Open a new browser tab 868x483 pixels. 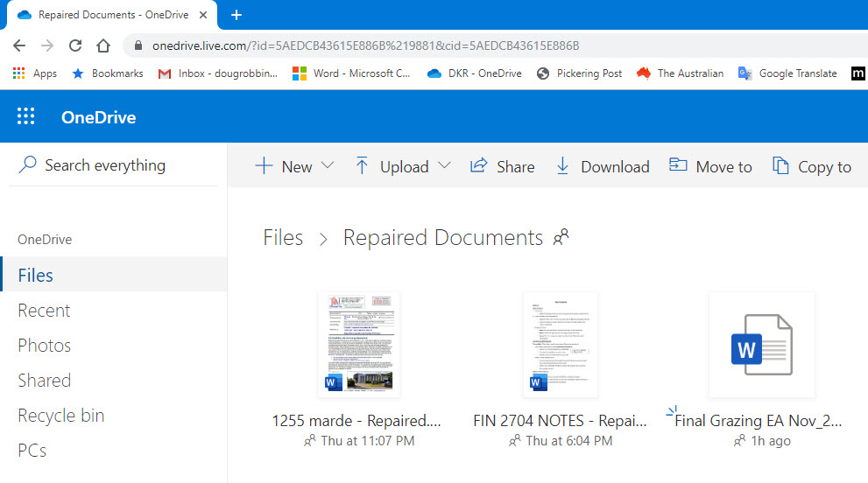click(236, 15)
